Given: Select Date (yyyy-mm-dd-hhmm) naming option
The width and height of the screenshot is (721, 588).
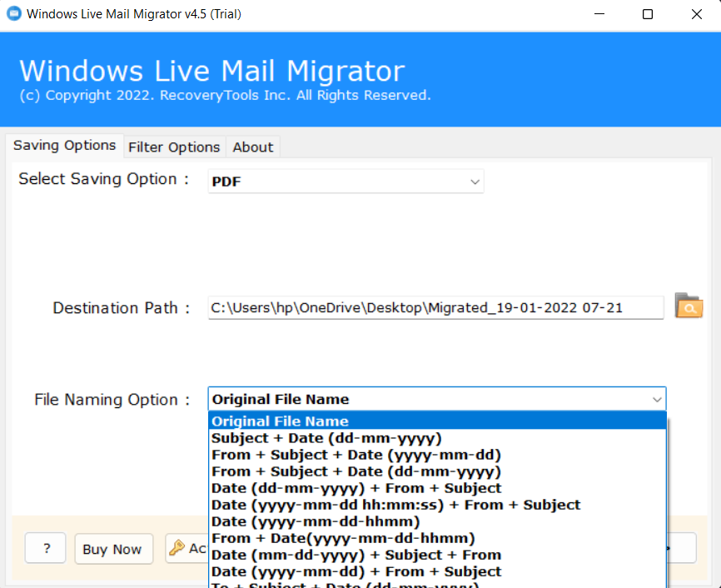Looking at the screenshot, I should tap(437, 521).
